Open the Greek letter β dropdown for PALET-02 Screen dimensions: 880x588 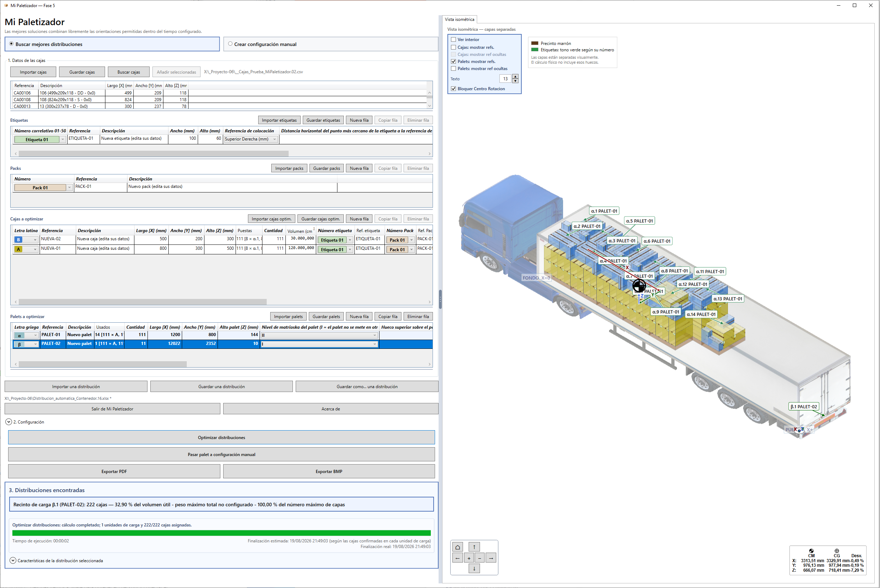(36, 344)
